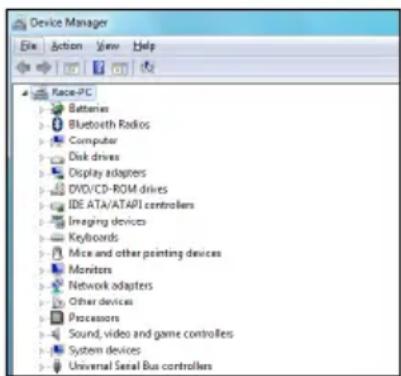This screenshot has width=401, height=376.
Task: Click the Network adapters icon
Action: (57, 285)
